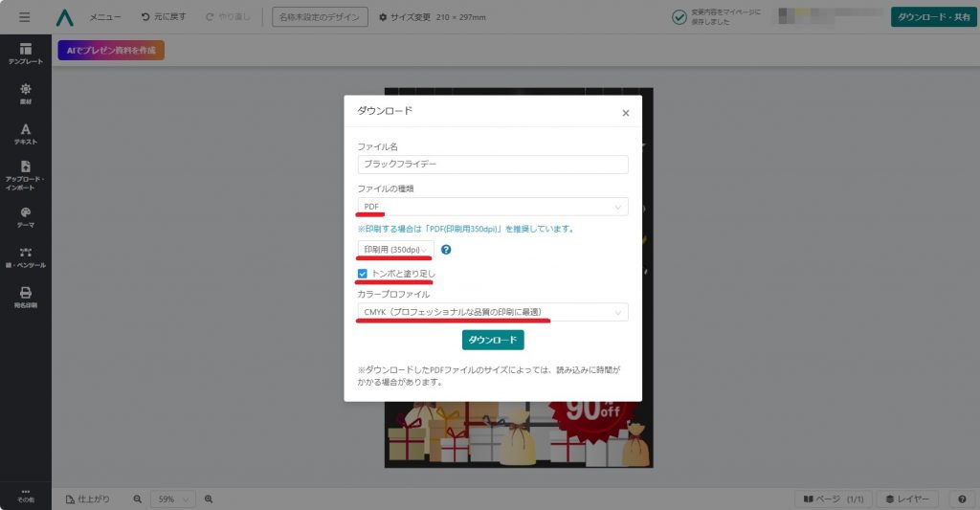Open the 宛名印刷 printing panel
The width and height of the screenshot is (980, 510).
coord(25,298)
